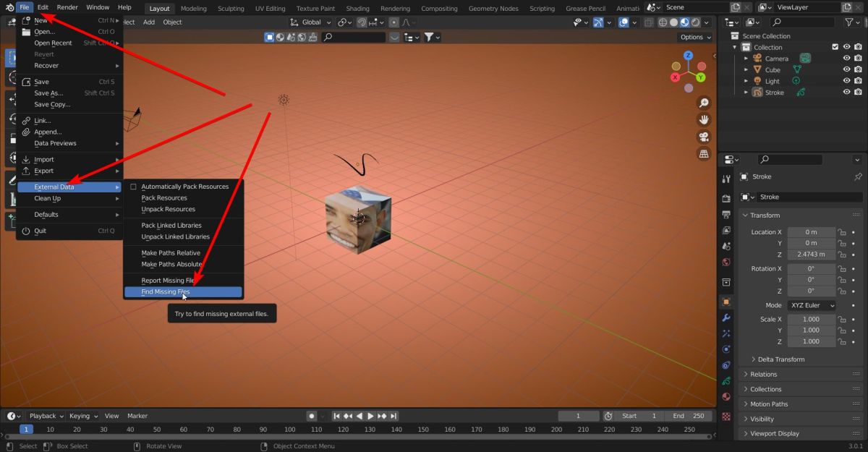Open the XYZ Euler rotation mode dropdown
The height and width of the screenshot is (452, 868).
click(811, 305)
